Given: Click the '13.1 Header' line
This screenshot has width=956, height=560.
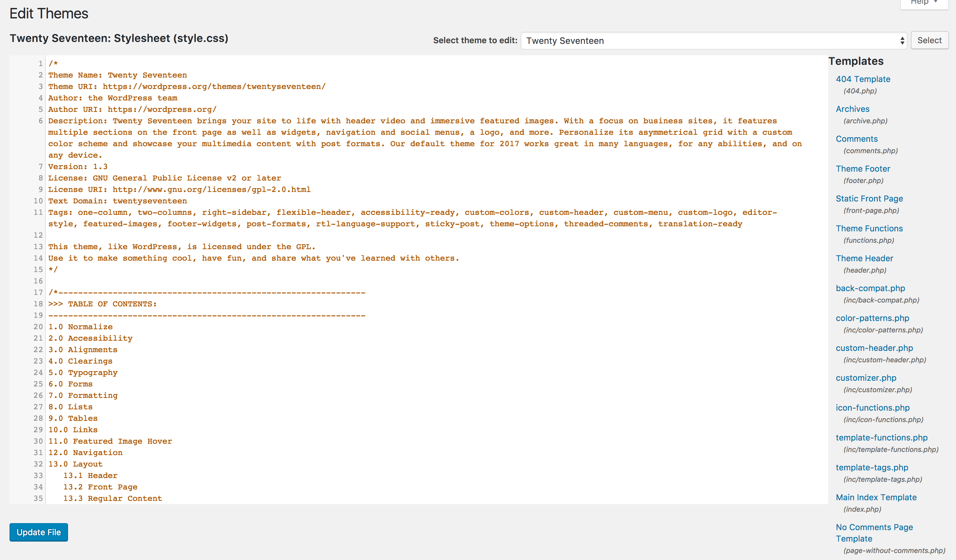Looking at the screenshot, I should coord(90,475).
